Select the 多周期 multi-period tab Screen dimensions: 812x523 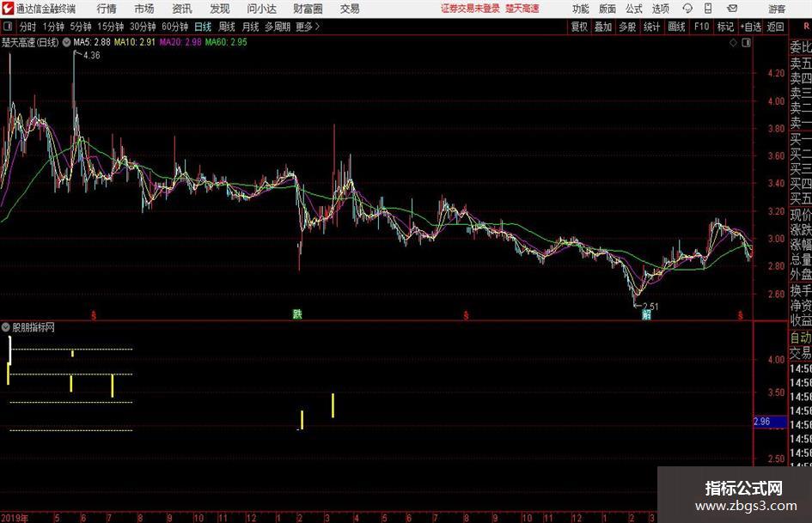[278, 27]
